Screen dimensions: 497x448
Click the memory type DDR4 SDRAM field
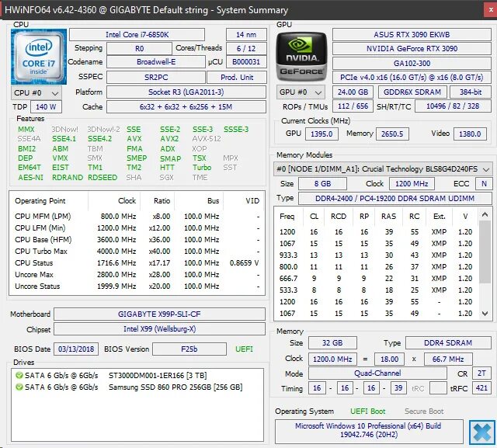point(448,343)
